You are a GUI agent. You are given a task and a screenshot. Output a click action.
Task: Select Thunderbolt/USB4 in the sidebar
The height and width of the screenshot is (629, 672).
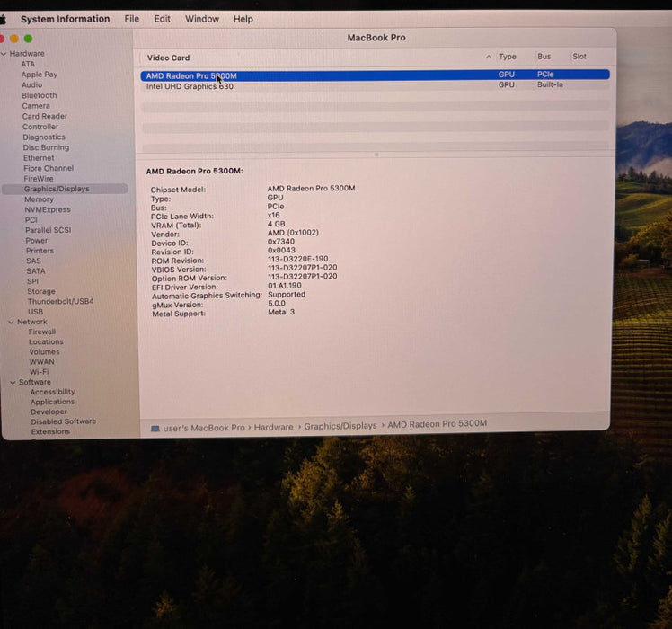click(60, 301)
